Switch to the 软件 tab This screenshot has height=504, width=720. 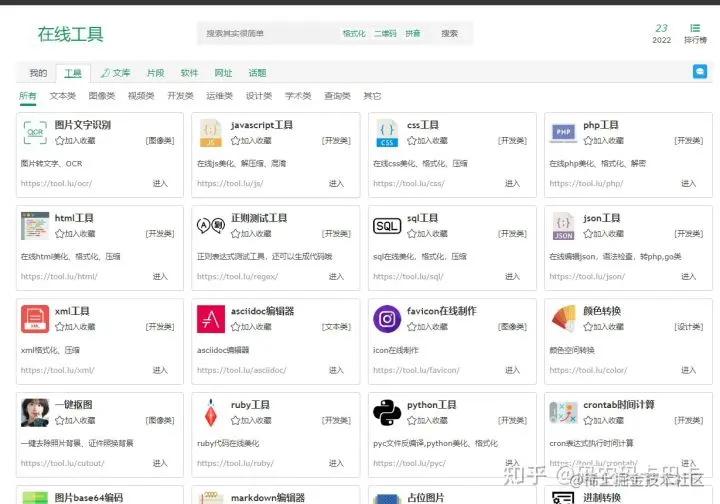coord(189,73)
